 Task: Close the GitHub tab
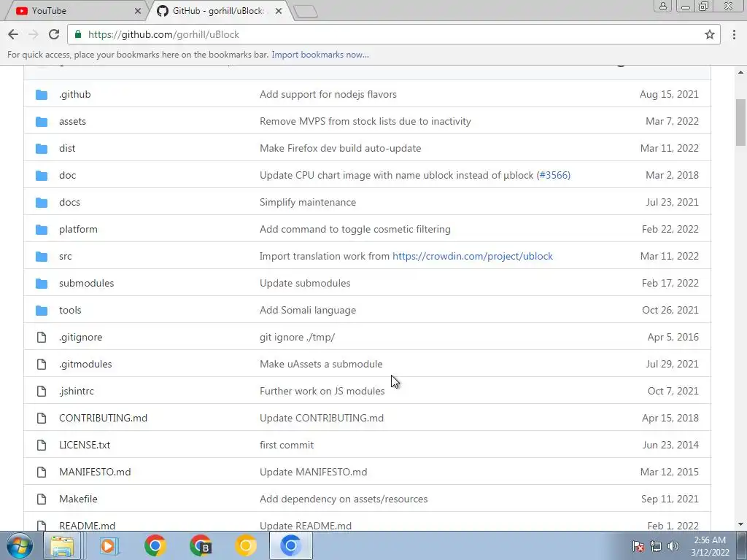[279, 11]
